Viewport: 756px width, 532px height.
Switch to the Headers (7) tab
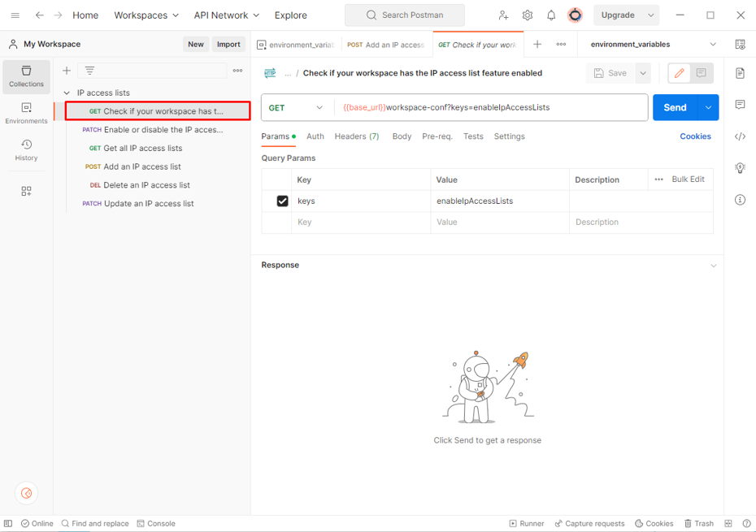coord(356,136)
